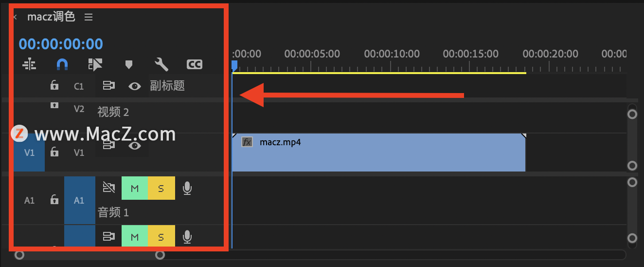This screenshot has height=267, width=644.
Task: Click the insert sequence as nest icon
Action: click(29, 64)
